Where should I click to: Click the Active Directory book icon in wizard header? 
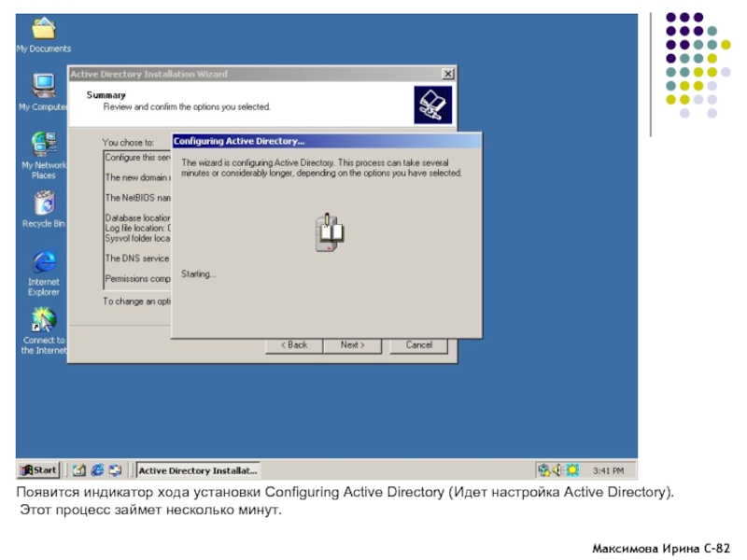432,105
